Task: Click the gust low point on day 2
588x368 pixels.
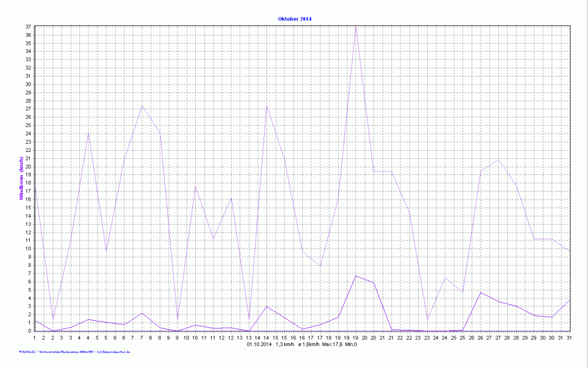Action: (x=53, y=319)
